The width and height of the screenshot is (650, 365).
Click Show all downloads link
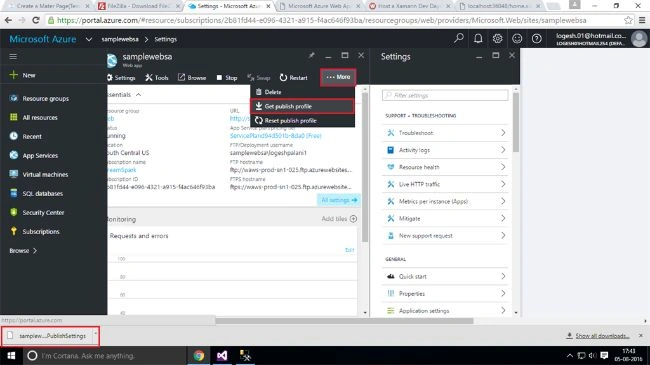[602, 336]
